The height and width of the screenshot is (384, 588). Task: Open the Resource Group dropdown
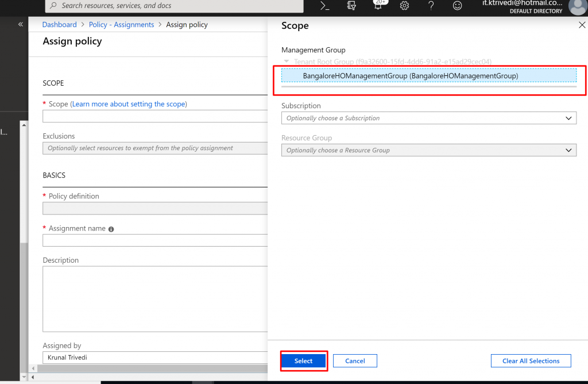(x=428, y=150)
